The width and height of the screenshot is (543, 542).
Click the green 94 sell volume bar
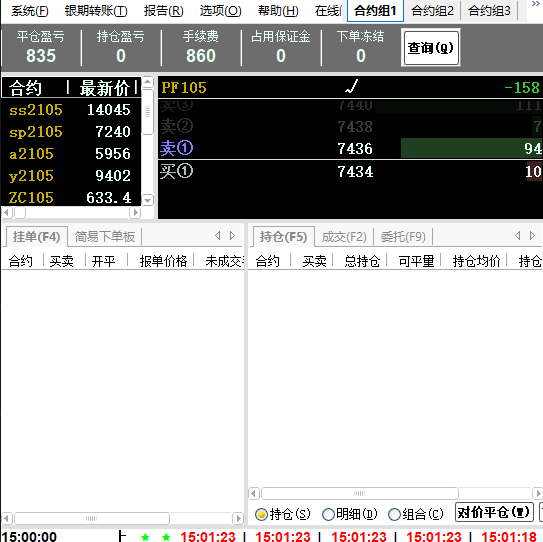(471, 148)
